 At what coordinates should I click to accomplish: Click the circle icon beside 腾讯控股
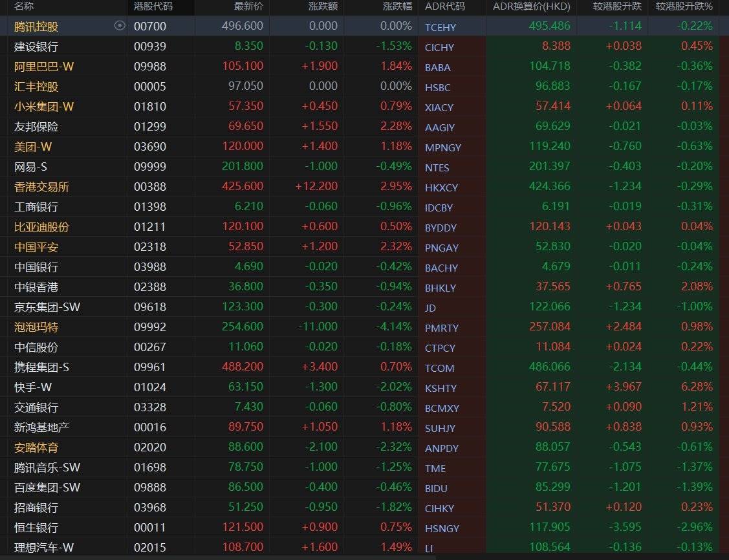(120, 26)
